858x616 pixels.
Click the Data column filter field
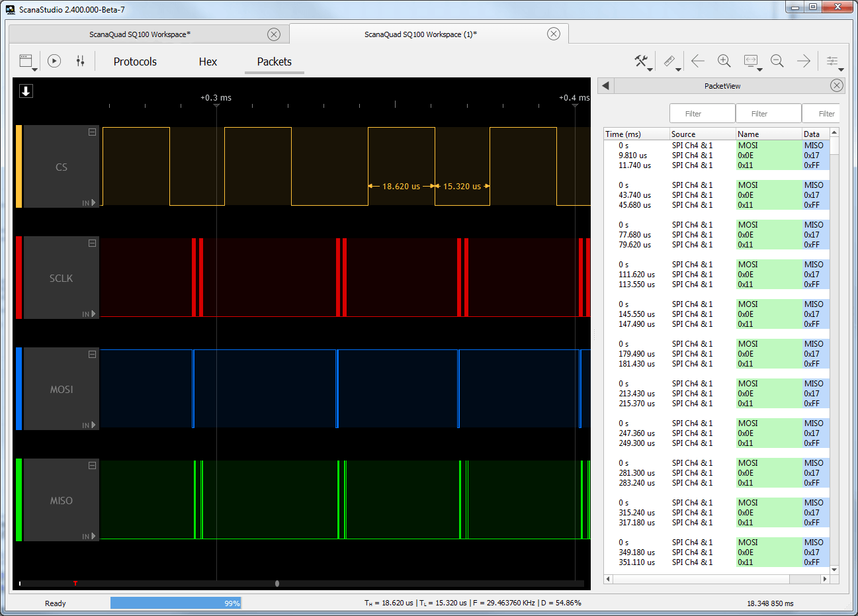[821, 113]
